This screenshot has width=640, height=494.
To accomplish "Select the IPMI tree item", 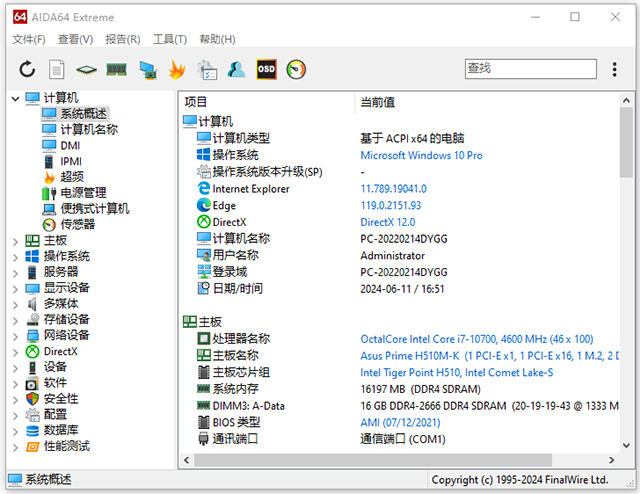I will (71, 162).
